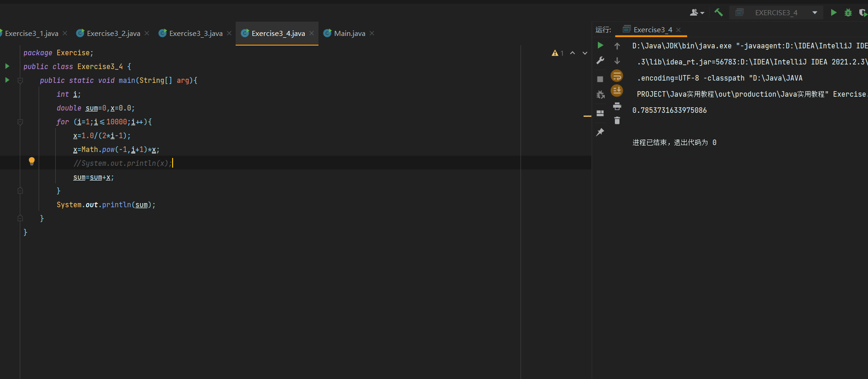Image resolution: width=868 pixels, height=379 pixels.
Task: Select the Exercise3_4.java editor tab
Action: (278, 33)
